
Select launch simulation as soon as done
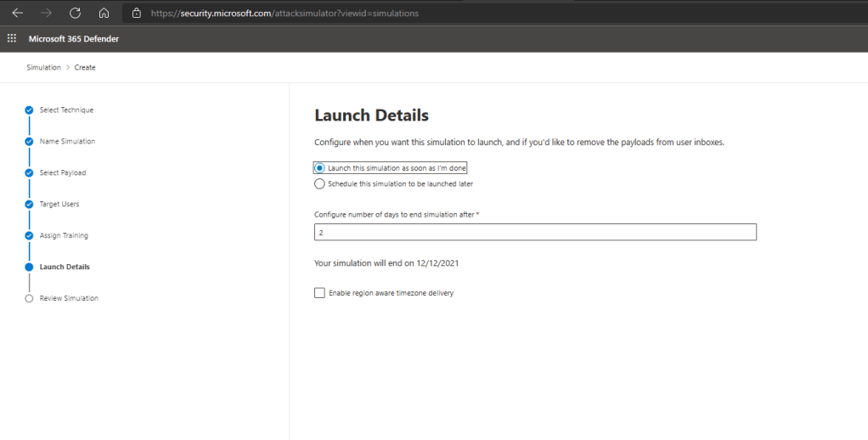click(319, 168)
